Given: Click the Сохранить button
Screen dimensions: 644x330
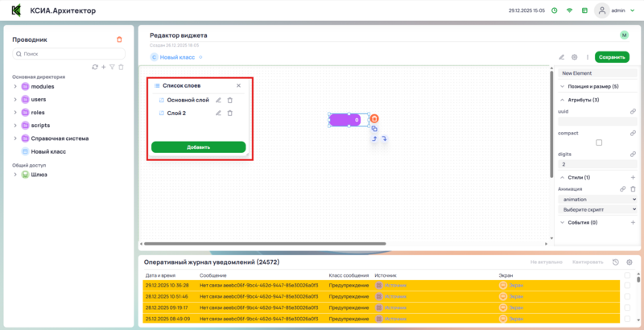Looking at the screenshot, I should [612, 57].
